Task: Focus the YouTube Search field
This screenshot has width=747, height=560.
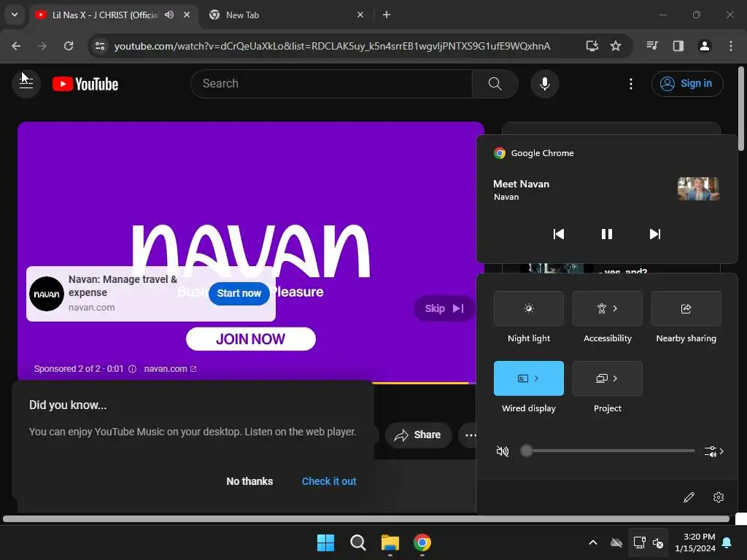Action: pos(332,84)
